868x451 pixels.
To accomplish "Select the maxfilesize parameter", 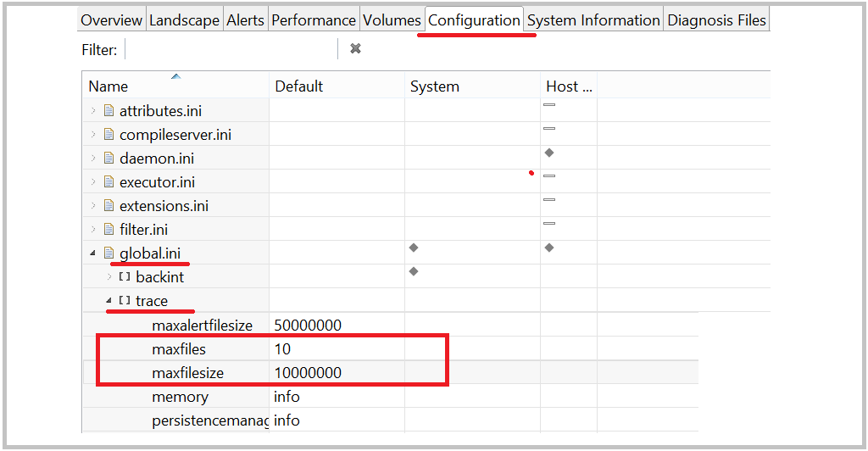I will tap(187, 373).
